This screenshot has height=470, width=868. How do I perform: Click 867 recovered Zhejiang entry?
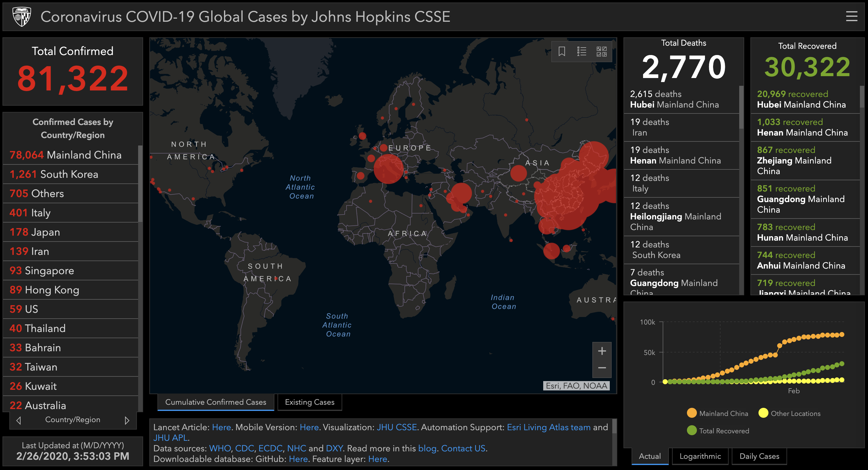[805, 161]
